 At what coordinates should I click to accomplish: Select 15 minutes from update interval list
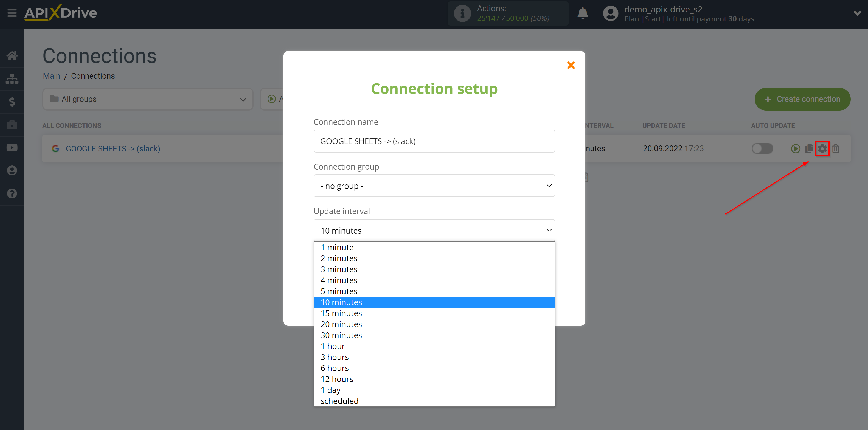341,313
